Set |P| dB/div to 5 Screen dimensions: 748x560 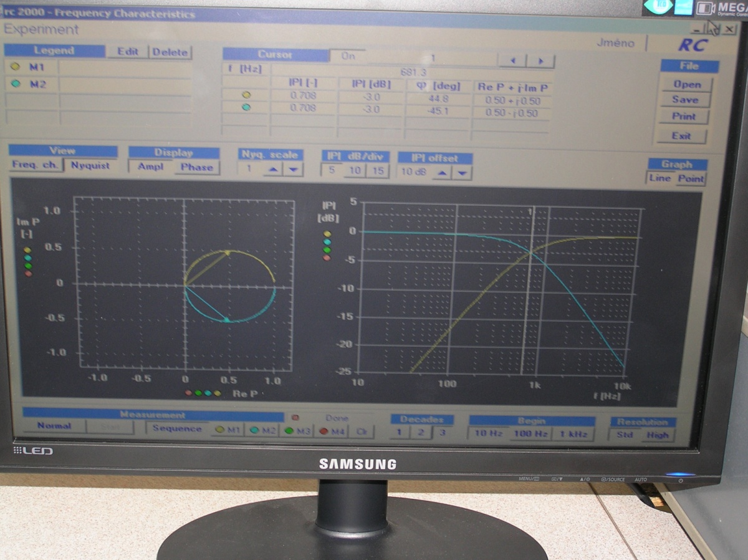[x=332, y=170]
